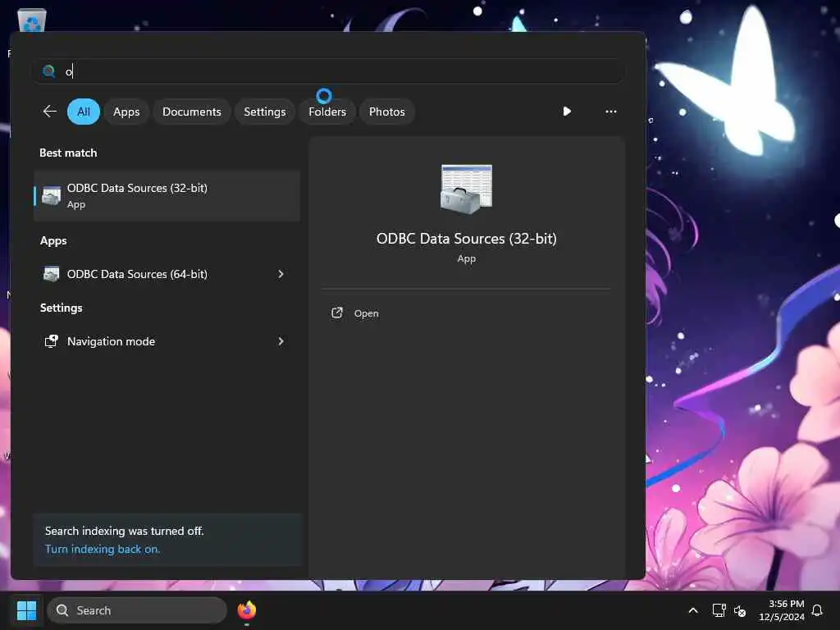Expand ODBC Data Sources (64-bit) chevron
The width and height of the screenshot is (840, 630).
click(281, 274)
